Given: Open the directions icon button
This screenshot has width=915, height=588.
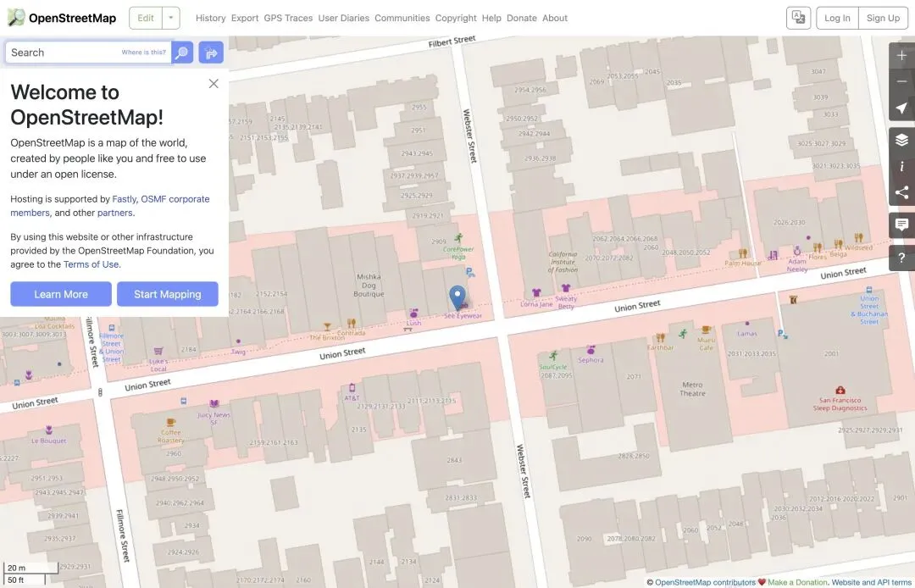Looking at the screenshot, I should [x=211, y=53].
